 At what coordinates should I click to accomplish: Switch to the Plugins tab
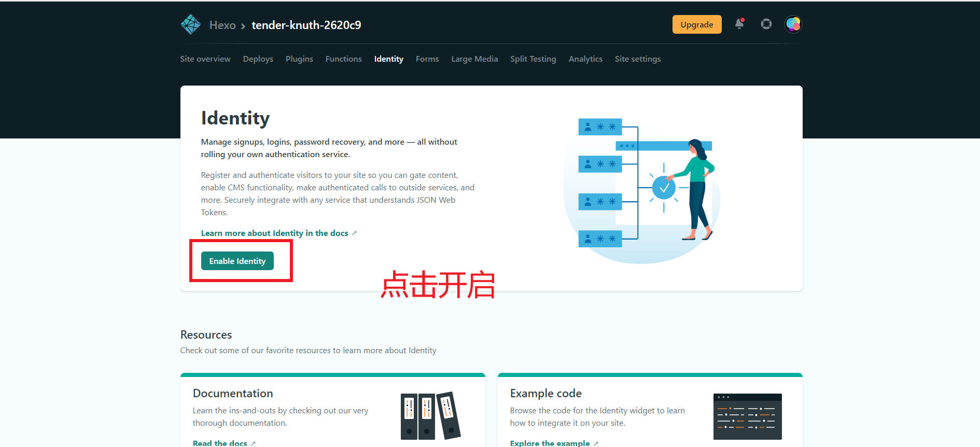(299, 59)
